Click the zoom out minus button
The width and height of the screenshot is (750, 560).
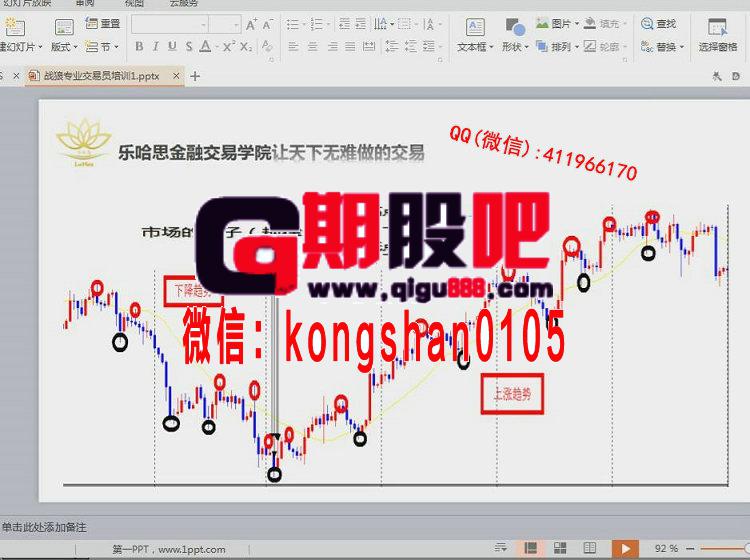690,548
